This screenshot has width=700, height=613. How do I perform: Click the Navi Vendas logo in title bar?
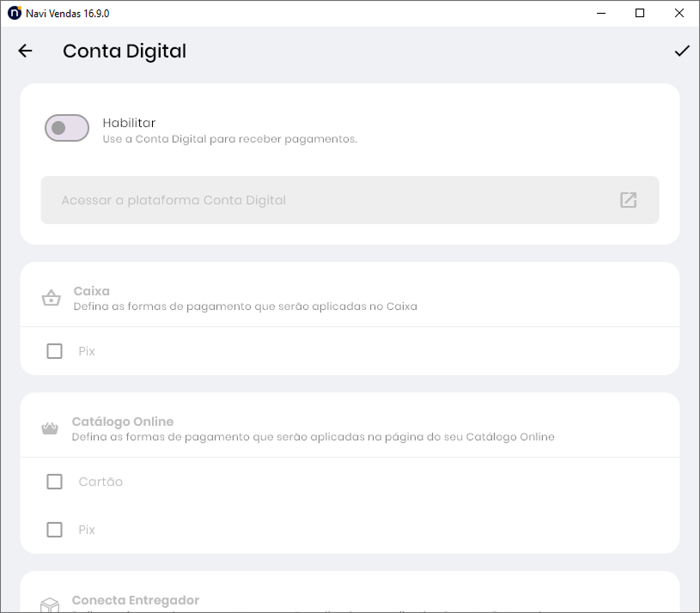[14, 14]
